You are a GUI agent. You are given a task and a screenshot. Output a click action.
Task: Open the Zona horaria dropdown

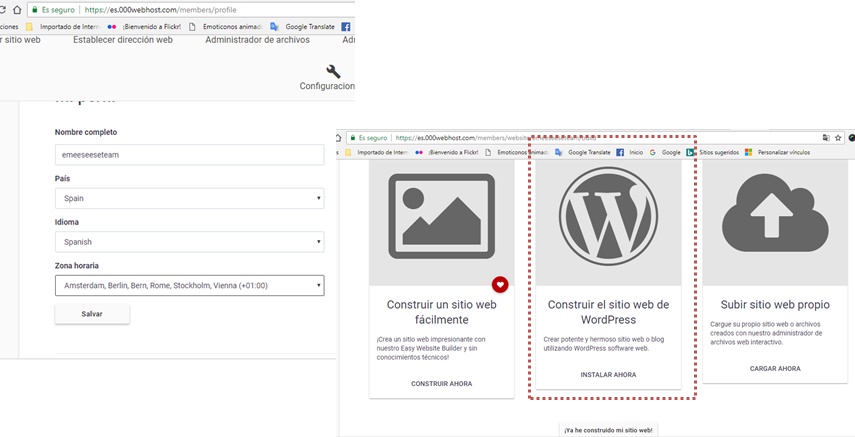[190, 285]
